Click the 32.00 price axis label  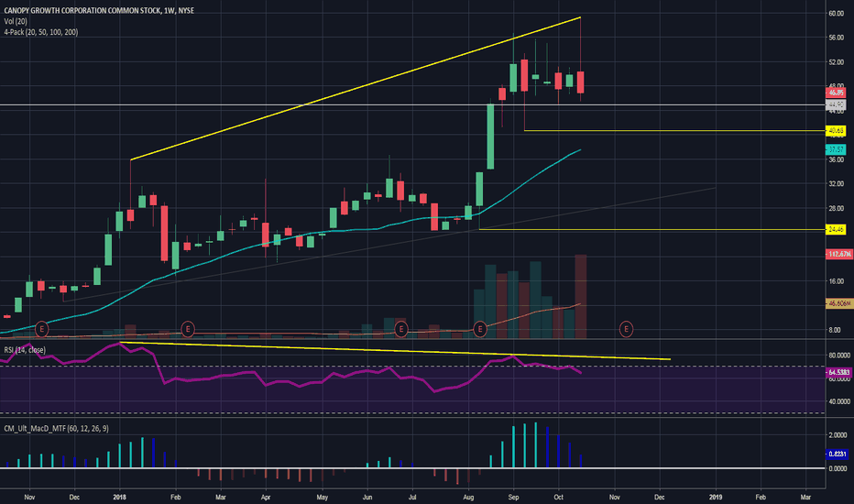[836, 183]
